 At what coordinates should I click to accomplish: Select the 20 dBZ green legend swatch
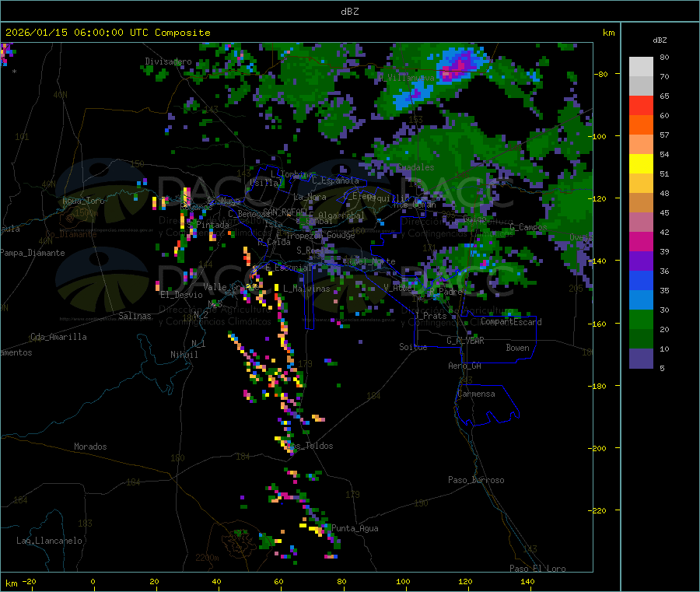click(641, 339)
